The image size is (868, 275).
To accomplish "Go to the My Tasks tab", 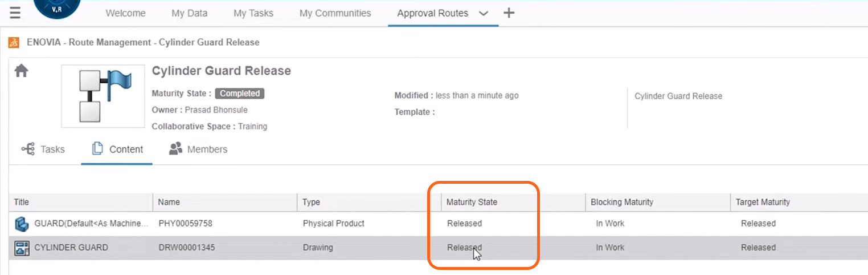I will click(x=253, y=13).
